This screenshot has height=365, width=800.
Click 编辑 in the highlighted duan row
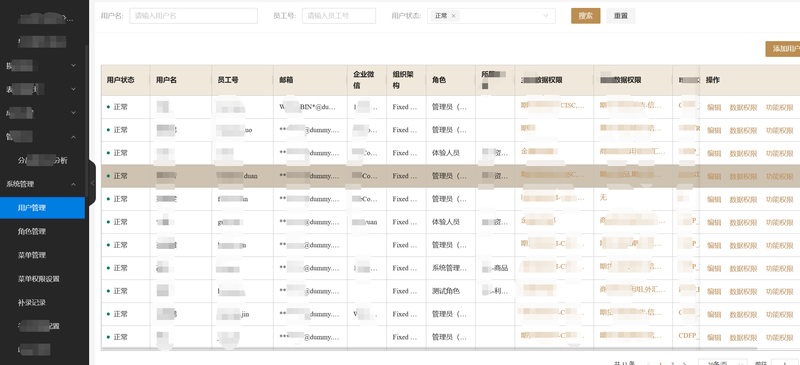coord(714,176)
